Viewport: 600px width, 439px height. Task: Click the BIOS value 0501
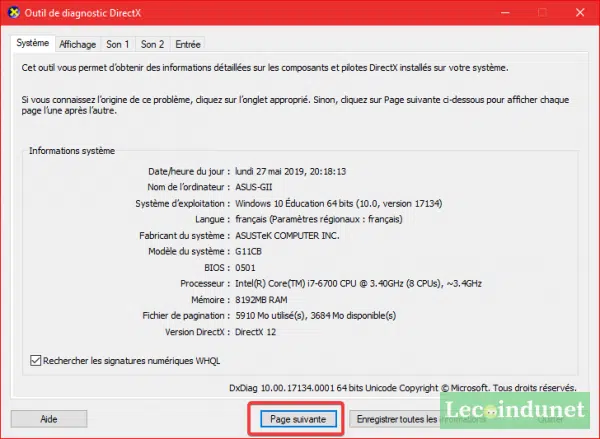pos(245,268)
